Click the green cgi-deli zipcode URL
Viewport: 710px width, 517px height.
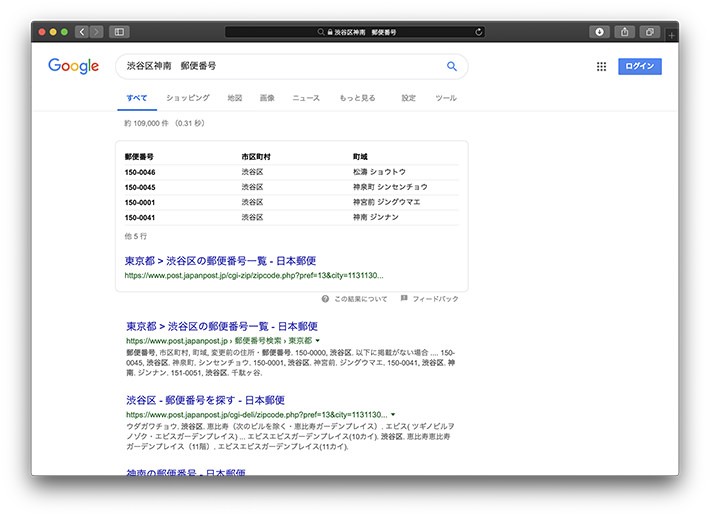pos(257,415)
